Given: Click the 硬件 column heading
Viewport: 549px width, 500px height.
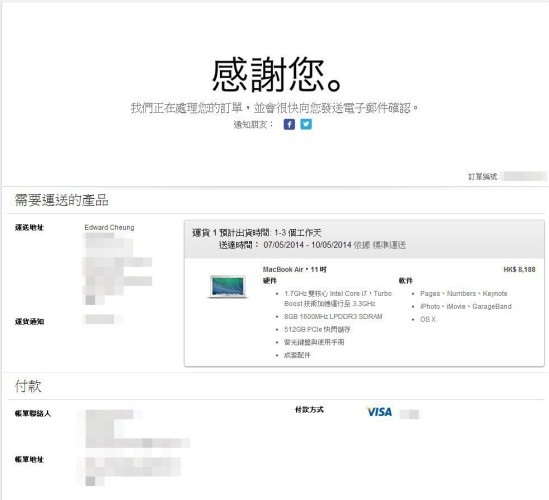Looking at the screenshot, I should (x=270, y=280).
